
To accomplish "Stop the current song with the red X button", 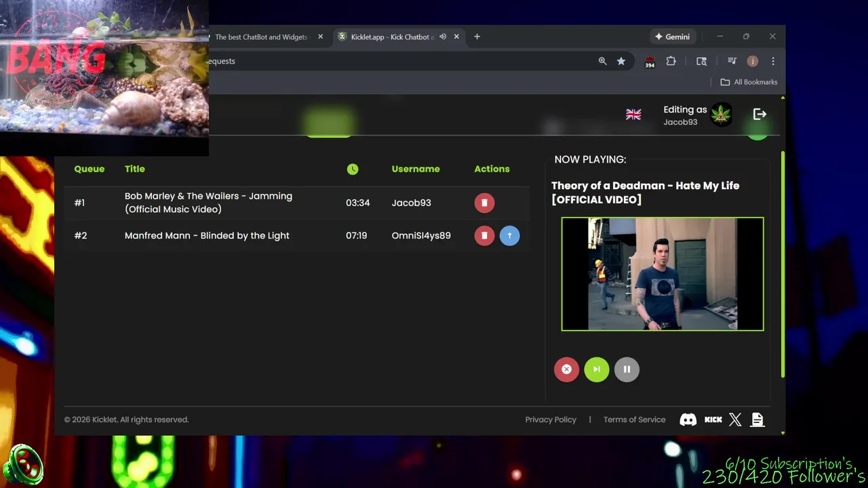I will (566, 369).
